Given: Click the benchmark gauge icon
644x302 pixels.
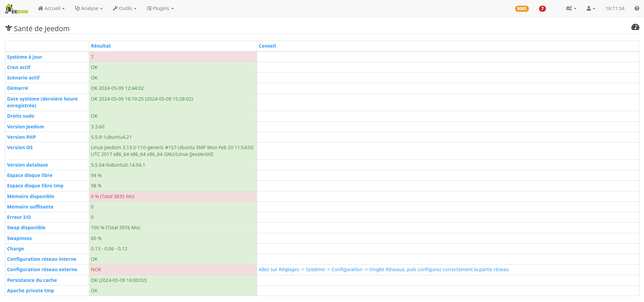Looking at the screenshot, I should 635,27.
